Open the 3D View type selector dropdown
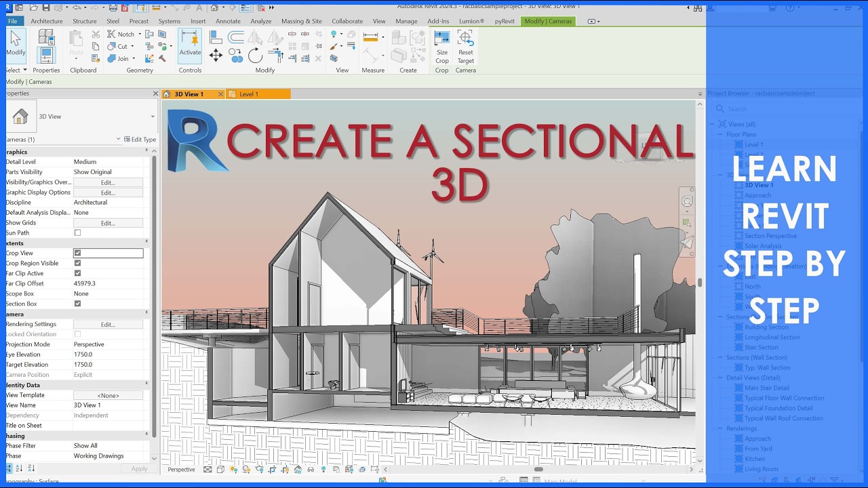The image size is (868, 488). 152,117
